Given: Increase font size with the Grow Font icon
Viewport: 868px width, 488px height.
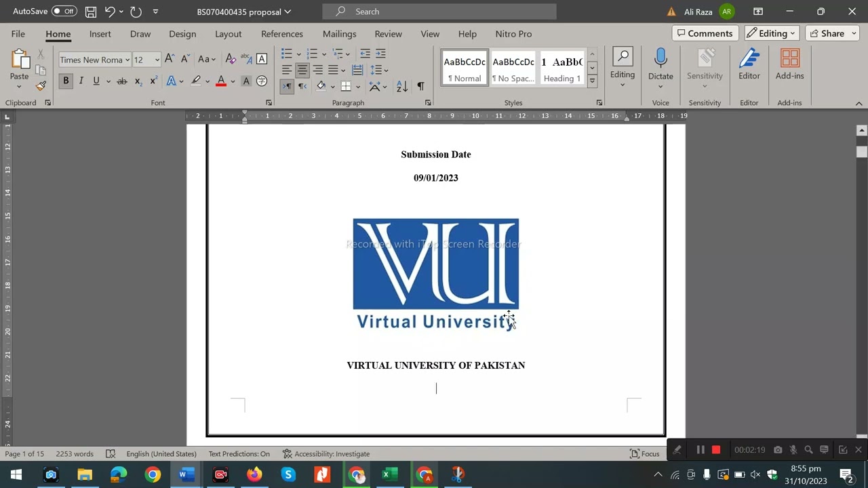Looking at the screenshot, I should pyautogui.click(x=170, y=60).
